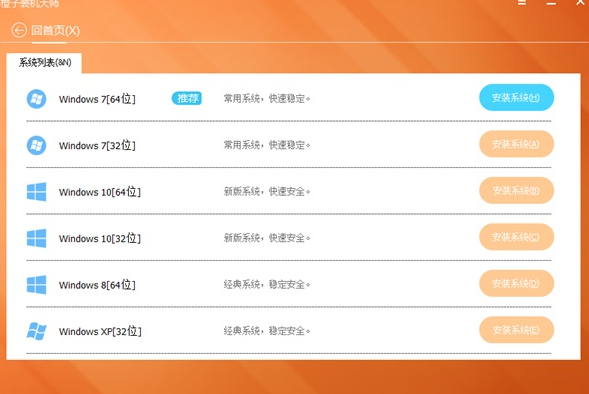Click the 推荐 recommended badge
The height and width of the screenshot is (394, 589).
click(x=187, y=98)
